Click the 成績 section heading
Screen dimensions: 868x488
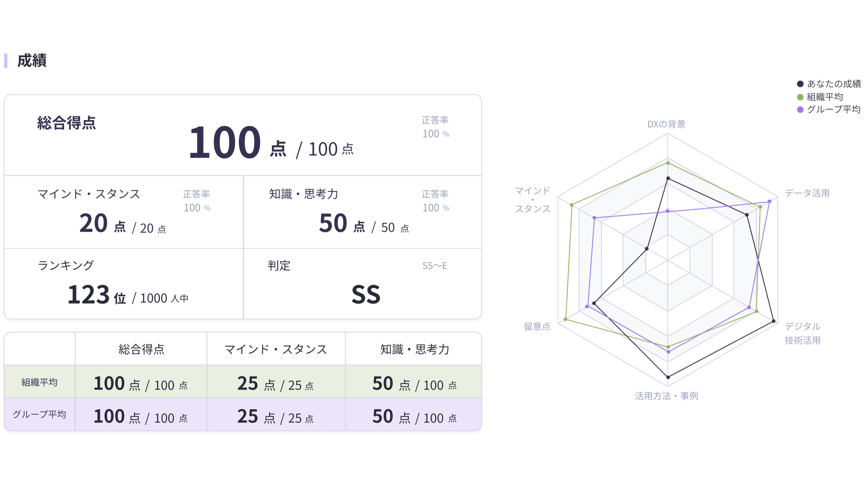pos(32,61)
